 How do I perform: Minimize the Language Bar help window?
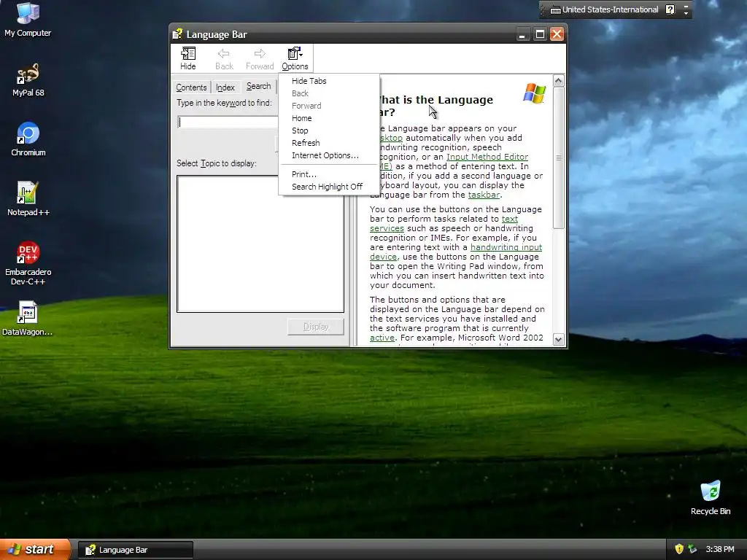tap(522, 34)
